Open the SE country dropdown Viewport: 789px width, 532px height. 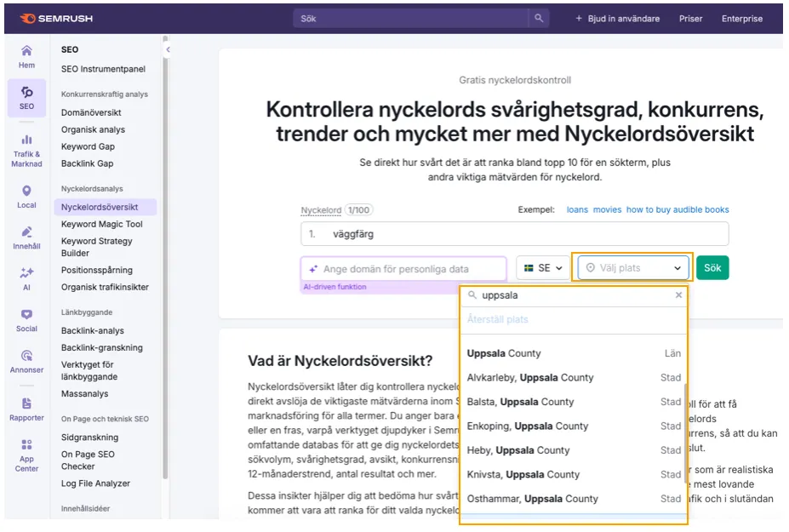pyautogui.click(x=543, y=268)
